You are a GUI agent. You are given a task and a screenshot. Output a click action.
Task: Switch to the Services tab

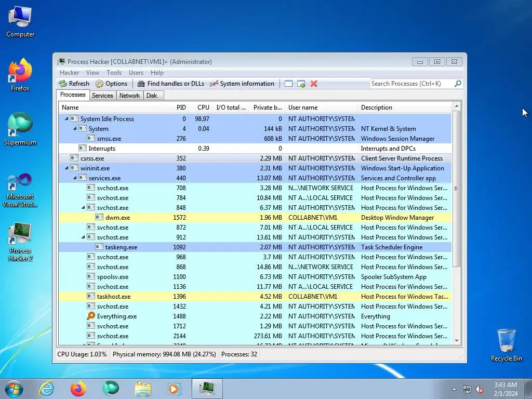click(102, 96)
